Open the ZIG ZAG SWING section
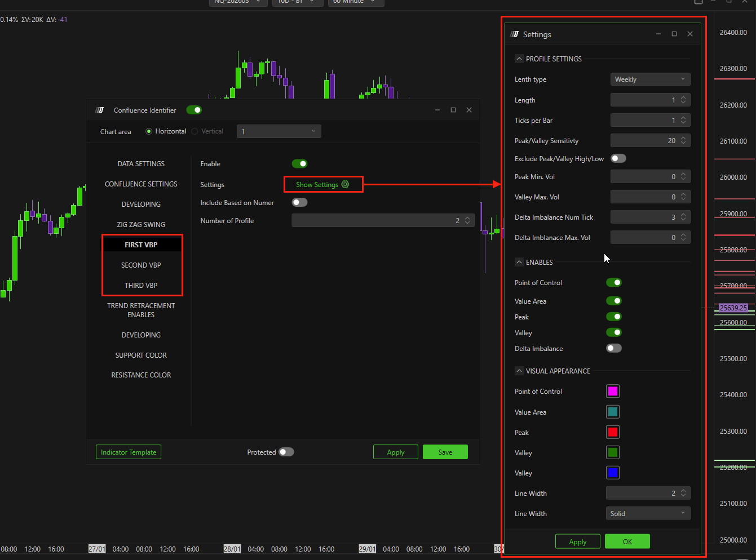The image size is (756, 560). pos(141,224)
